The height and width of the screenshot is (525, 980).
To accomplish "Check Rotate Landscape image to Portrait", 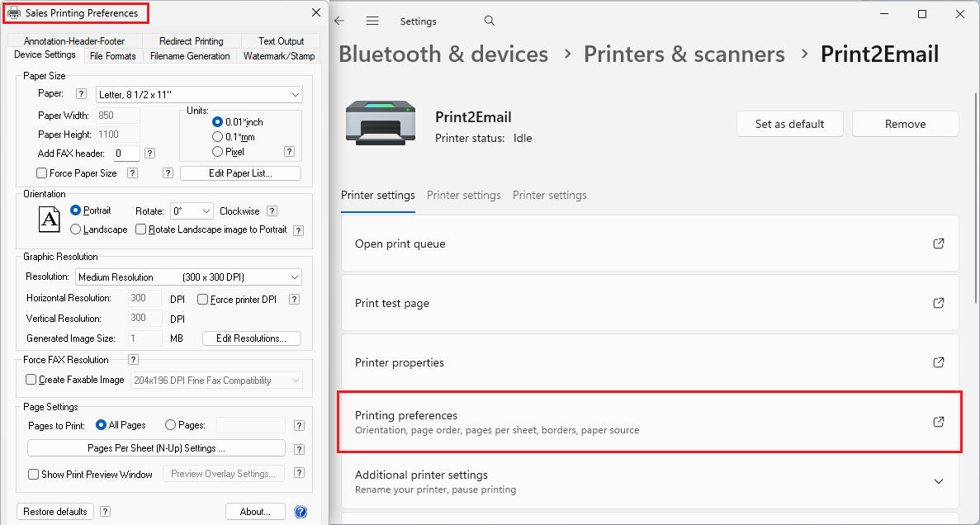I will click(141, 229).
